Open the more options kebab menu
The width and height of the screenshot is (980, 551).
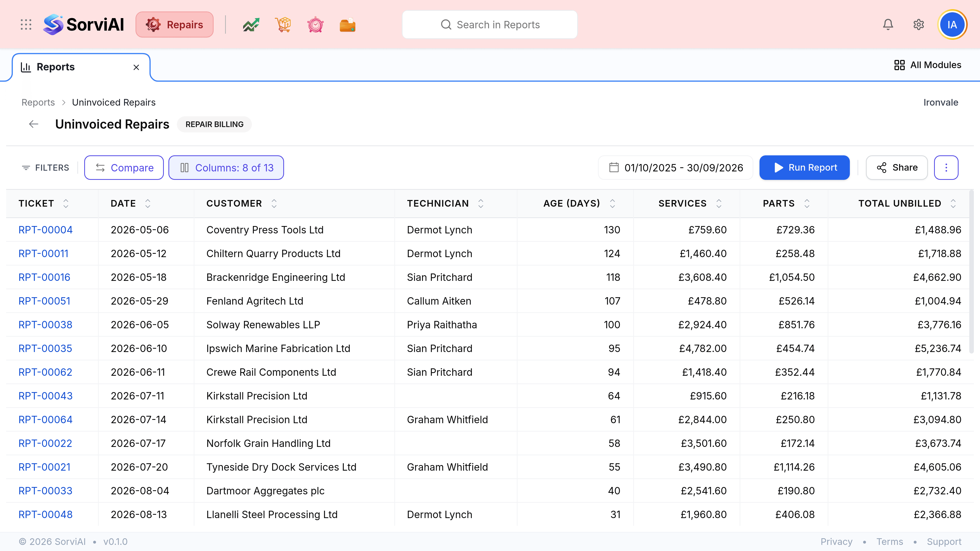tap(946, 168)
